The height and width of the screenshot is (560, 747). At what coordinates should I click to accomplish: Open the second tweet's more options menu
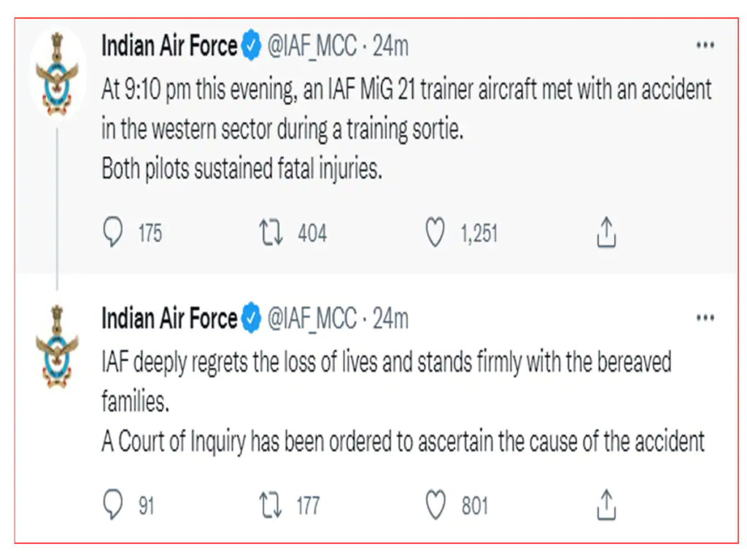[x=705, y=317]
